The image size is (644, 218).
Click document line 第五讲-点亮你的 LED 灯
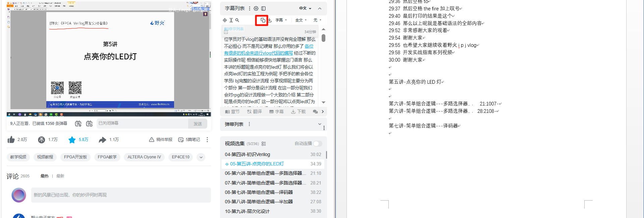click(x=415, y=82)
